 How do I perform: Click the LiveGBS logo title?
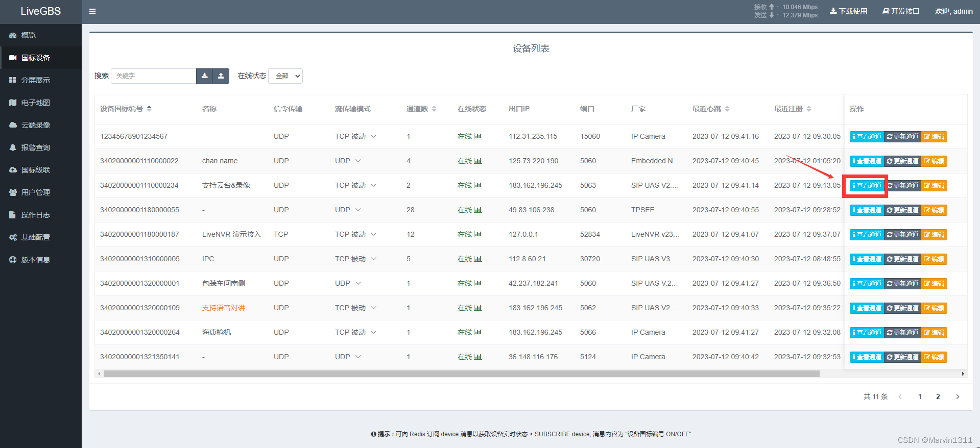pyautogui.click(x=41, y=11)
